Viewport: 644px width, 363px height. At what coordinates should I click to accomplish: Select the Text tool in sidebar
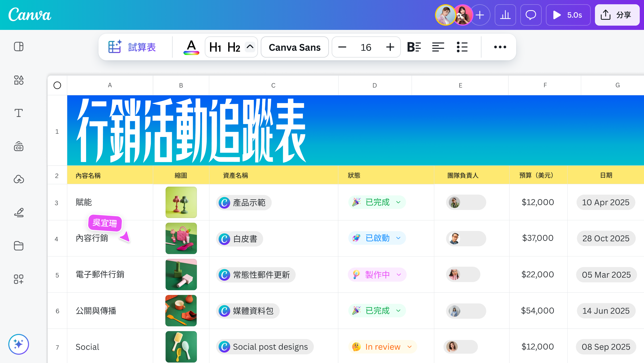click(19, 113)
